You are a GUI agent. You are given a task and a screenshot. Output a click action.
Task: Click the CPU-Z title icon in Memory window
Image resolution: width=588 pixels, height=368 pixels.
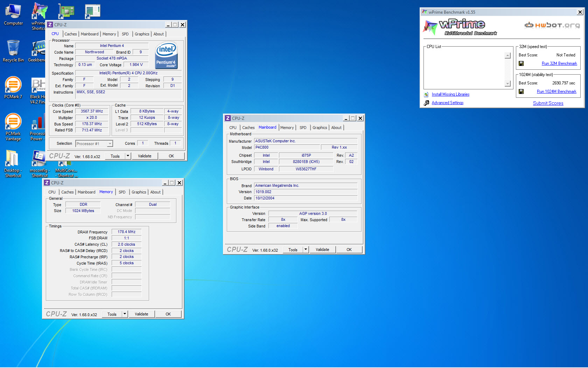(x=47, y=183)
